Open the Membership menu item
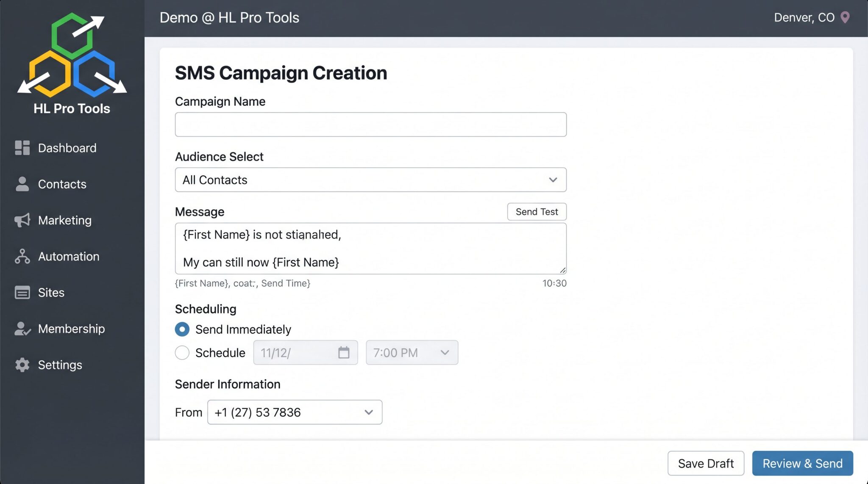The image size is (868, 484). click(x=72, y=329)
